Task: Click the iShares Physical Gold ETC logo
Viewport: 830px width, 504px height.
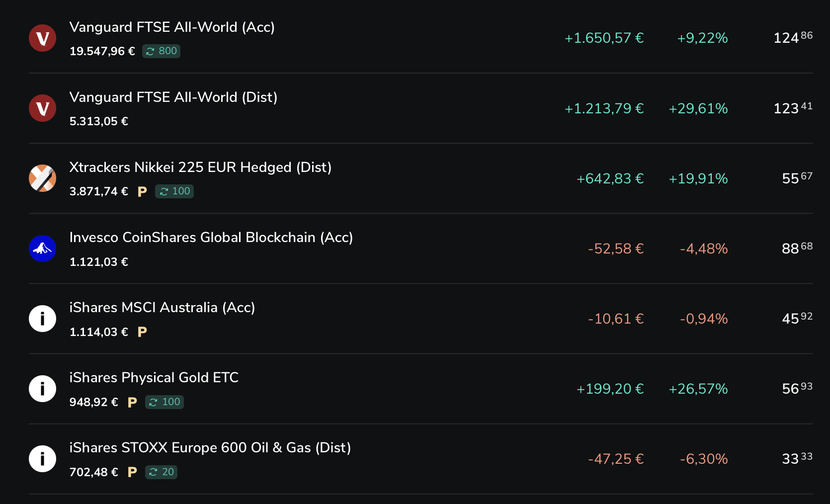Action: 42,389
